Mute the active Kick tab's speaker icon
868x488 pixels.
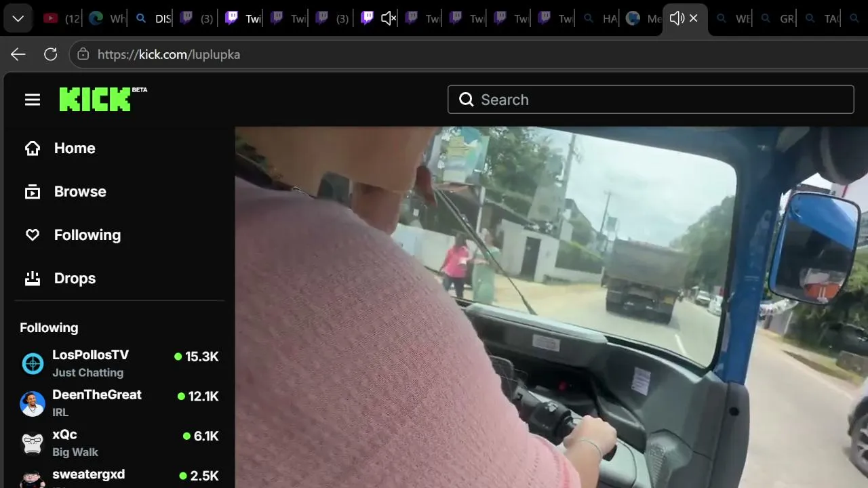(x=676, y=18)
